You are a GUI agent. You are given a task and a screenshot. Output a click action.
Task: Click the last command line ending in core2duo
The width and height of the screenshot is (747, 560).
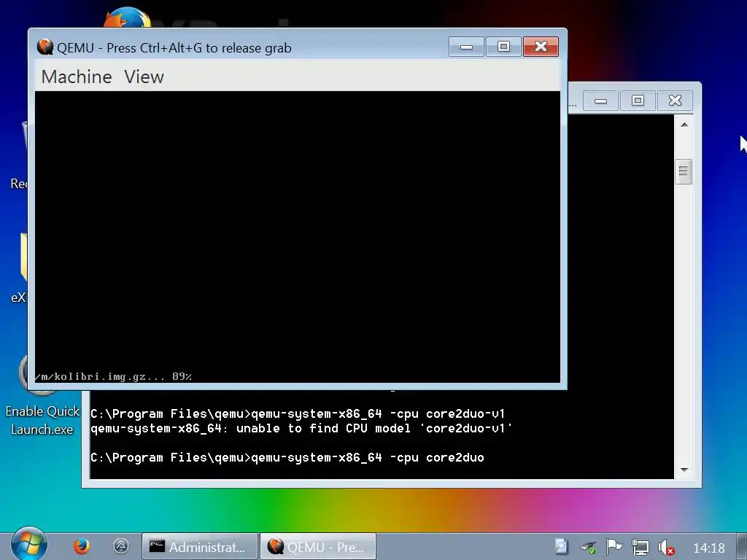pos(287,458)
